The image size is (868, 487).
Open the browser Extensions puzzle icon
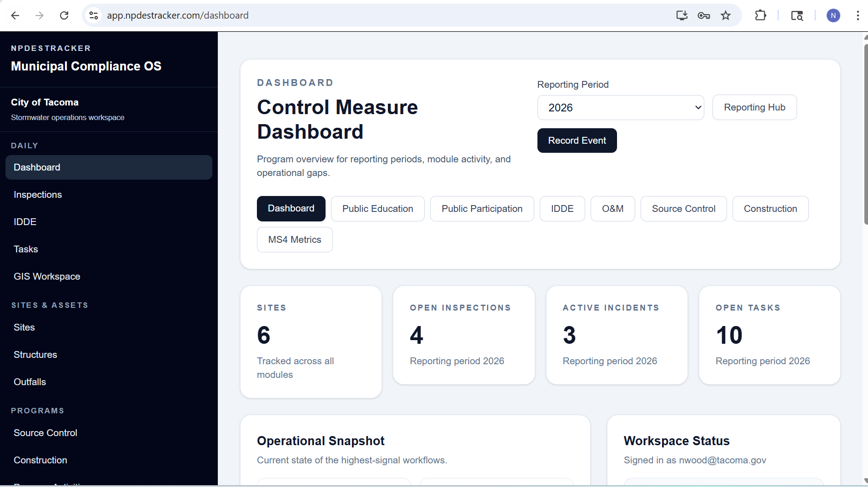(761, 15)
